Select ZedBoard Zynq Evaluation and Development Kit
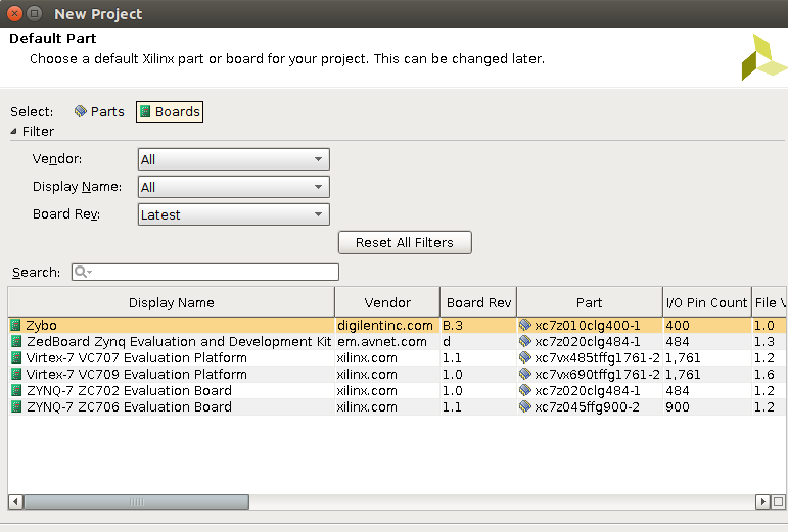The width and height of the screenshot is (788, 532). pyautogui.click(x=179, y=342)
